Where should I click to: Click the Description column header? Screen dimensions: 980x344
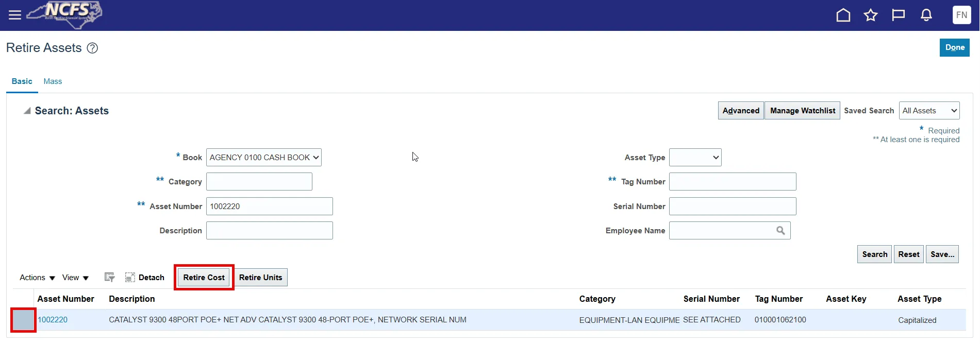[x=132, y=299]
